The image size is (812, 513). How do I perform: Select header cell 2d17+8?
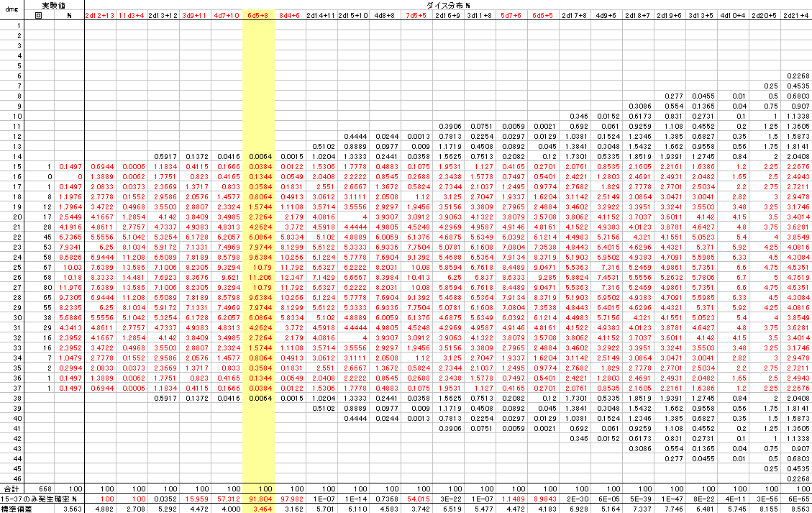575,16
